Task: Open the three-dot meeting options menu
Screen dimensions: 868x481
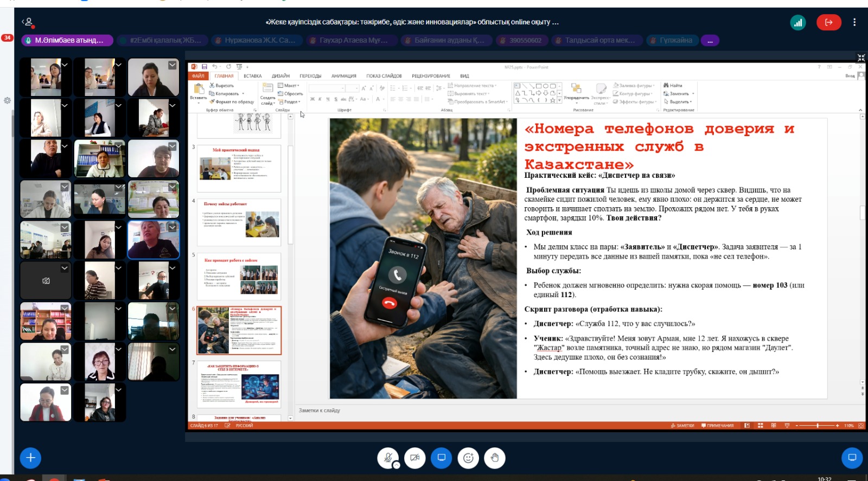Action: tap(854, 22)
